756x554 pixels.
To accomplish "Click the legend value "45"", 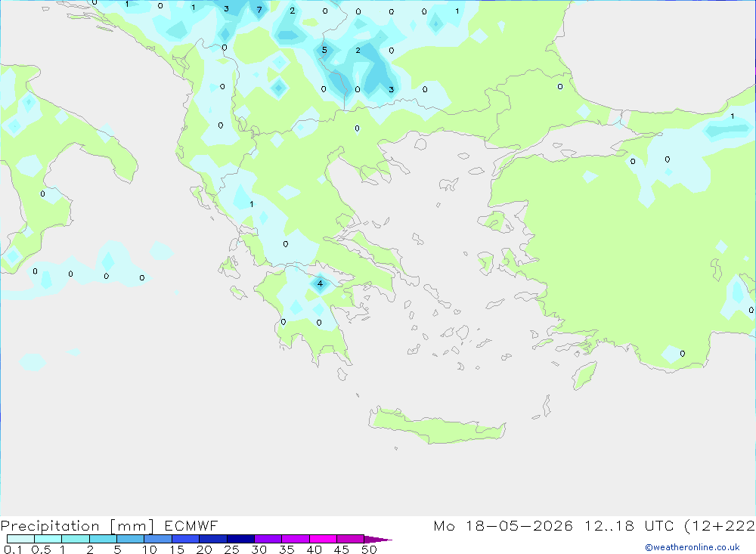I will 342,549.
